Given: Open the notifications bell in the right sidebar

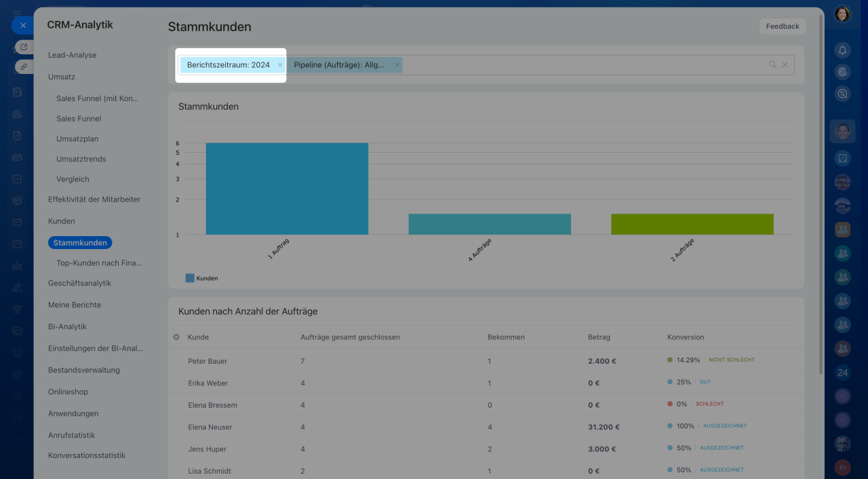Looking at the screenshot, I should pos(842,50).
